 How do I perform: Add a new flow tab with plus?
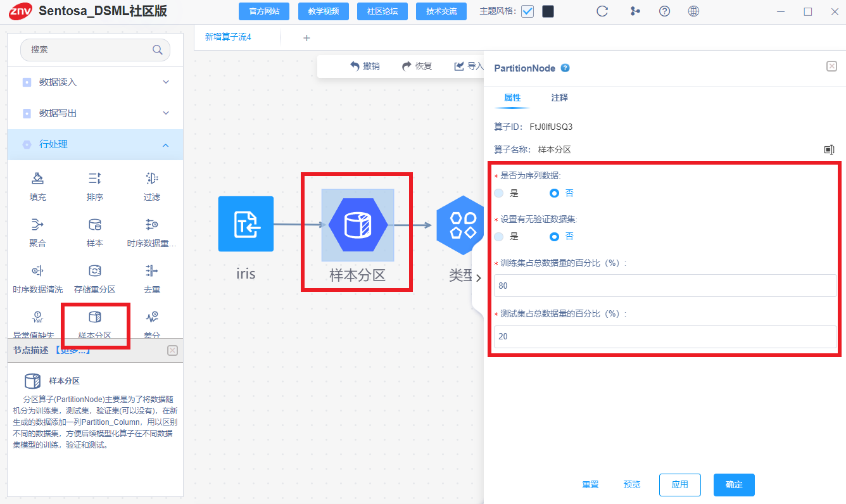[x=306, y=38]
